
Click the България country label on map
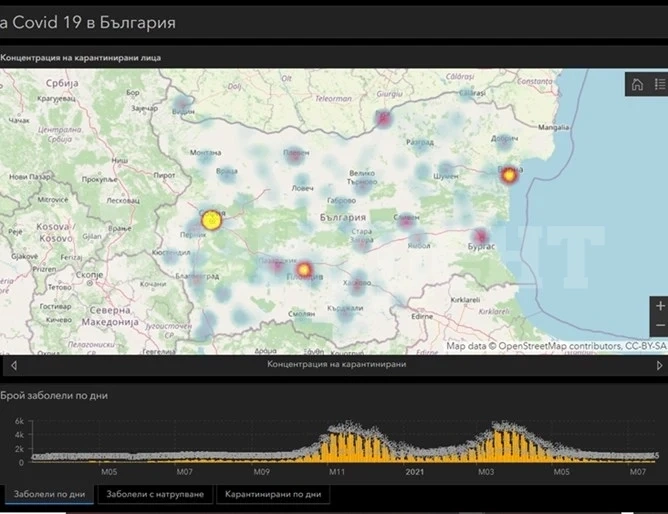(x=343, y=218)
